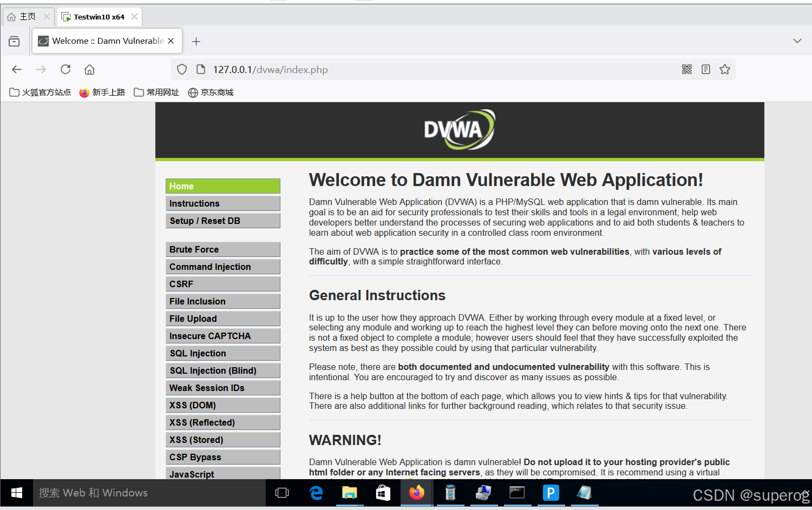Open the XSS (DOM) module
The image size is (812, 510).
point(223,405)
